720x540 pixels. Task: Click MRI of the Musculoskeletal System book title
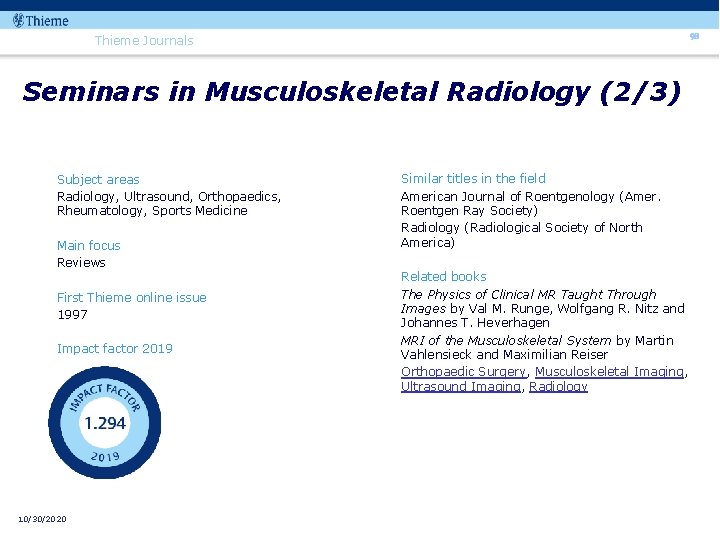click(506, 340)
